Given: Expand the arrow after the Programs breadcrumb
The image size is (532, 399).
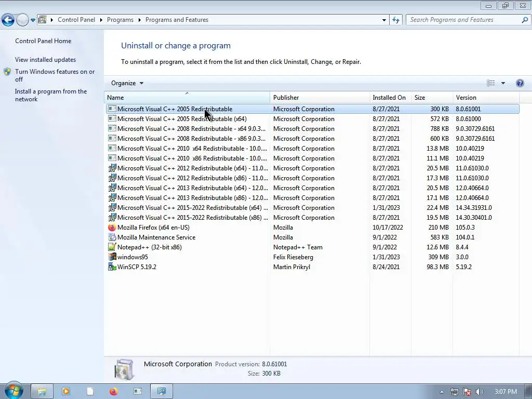Looking at the screenshot, I should pyautogui.click(x=139, y=20).
